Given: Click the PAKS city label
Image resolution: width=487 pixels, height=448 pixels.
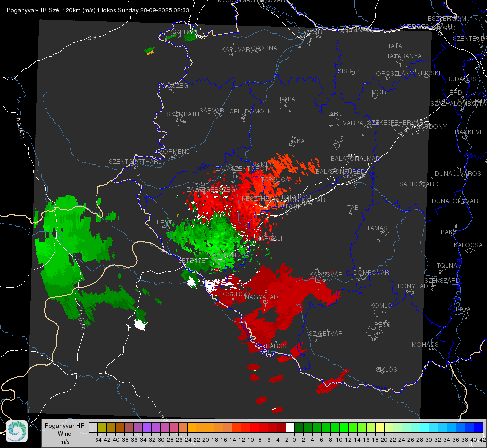Looking at the screenshot, I should point(449,232).
